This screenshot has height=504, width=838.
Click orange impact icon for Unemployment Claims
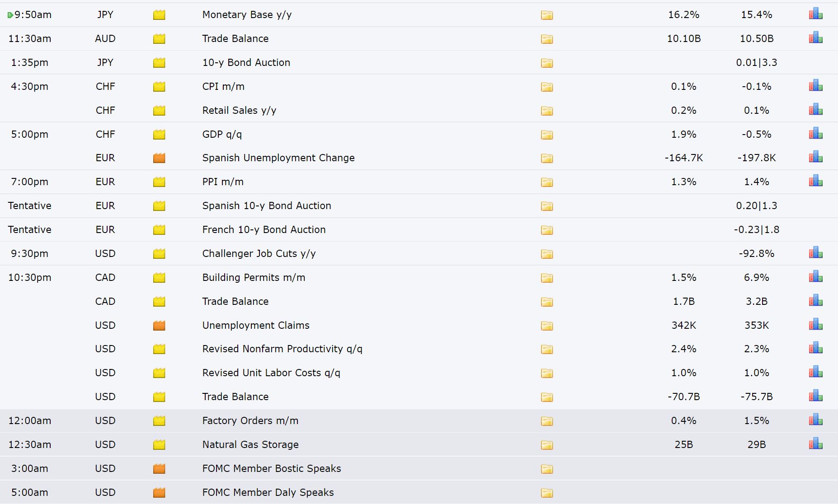(x=159, y=325)
